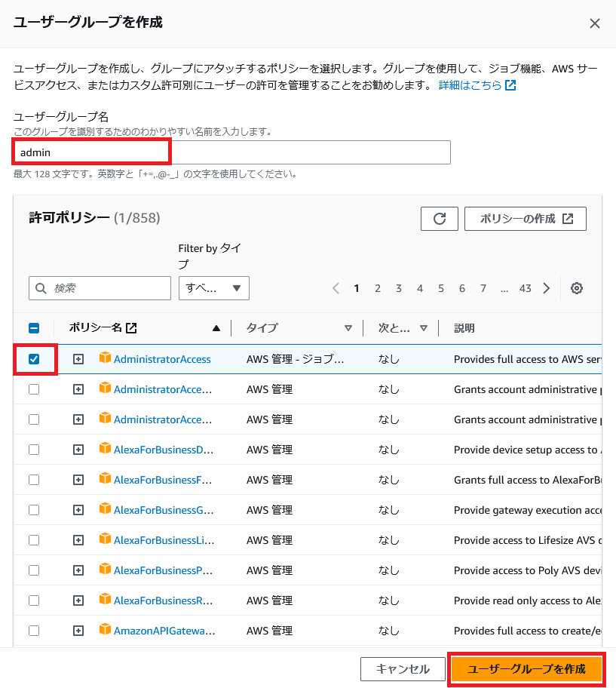Open the AlexaForBusinessD... policy link

(164, 450)
